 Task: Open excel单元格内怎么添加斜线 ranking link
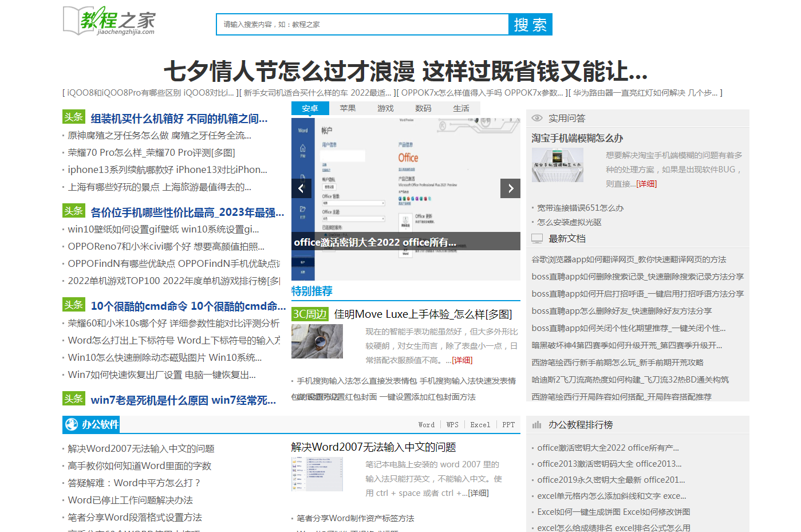pos(611,496)
